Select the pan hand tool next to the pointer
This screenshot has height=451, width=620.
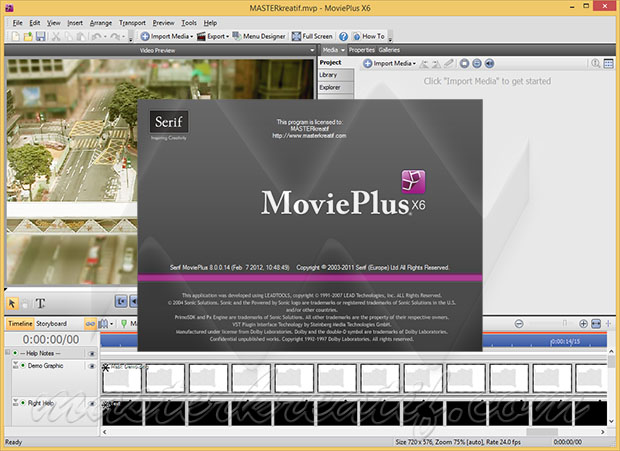(25, 303)
